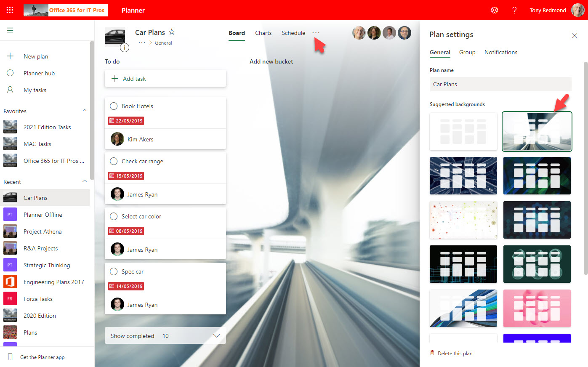
Task: Collapse sidebar with hamburger menu icon
Action: tap(10, 30)
